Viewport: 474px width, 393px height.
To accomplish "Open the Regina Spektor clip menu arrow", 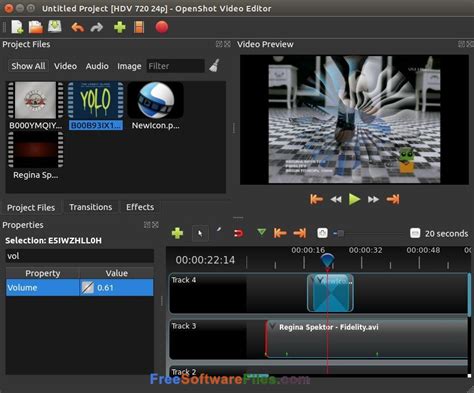I will point(272,326).
